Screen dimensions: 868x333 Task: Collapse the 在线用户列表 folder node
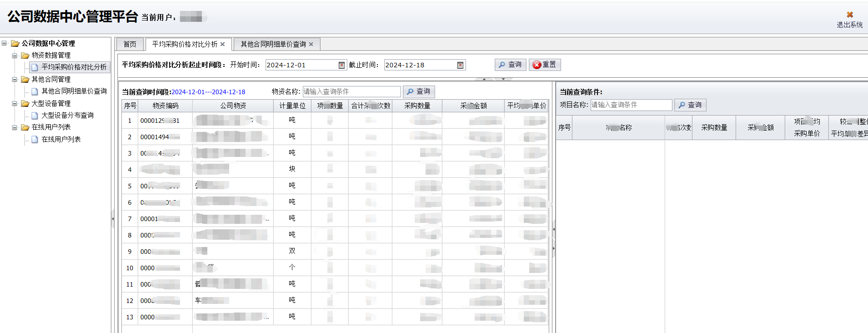[x=15, y=127]
